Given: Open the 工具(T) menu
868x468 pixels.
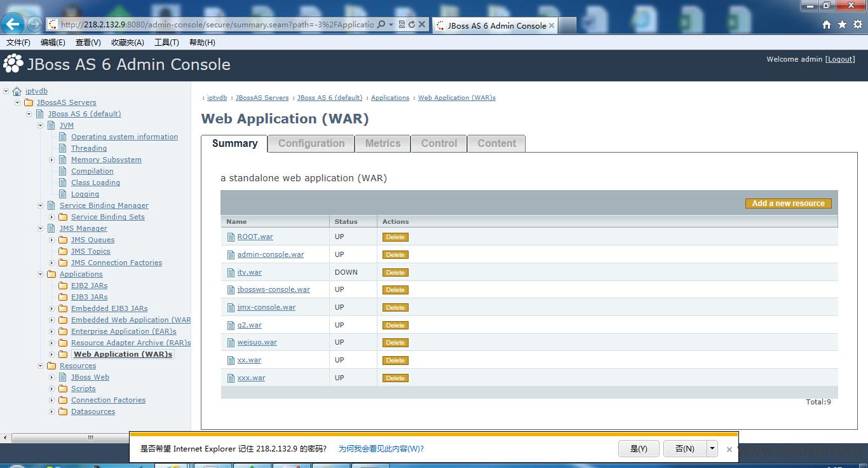Looking at the screenshot, I should pyautogui.click(x=166, y=43).
